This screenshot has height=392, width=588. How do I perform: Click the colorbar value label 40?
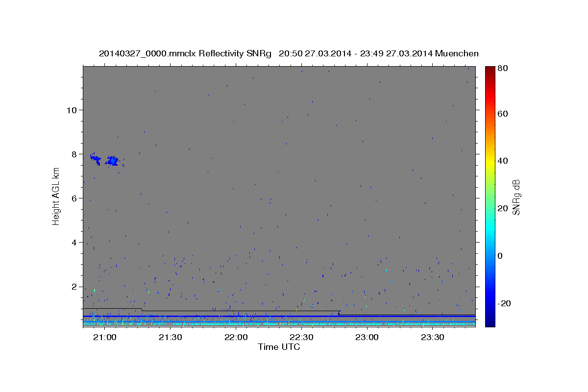coord(502,161)
